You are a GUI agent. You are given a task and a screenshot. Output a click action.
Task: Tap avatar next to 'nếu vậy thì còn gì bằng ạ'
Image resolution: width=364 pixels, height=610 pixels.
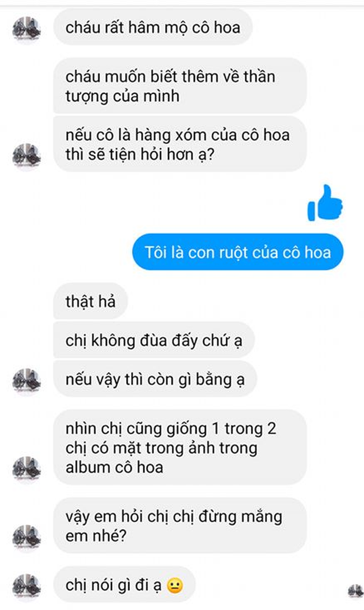coord(26,381)
